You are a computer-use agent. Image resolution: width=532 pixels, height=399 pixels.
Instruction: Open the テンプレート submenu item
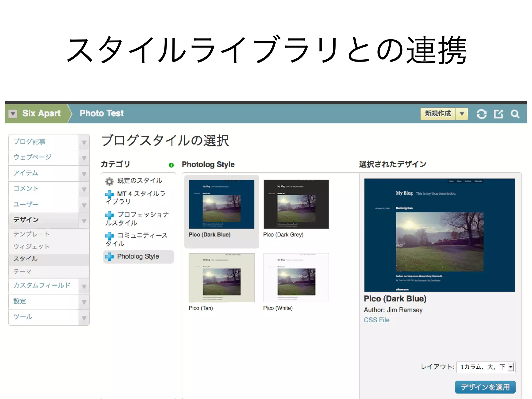coord(31,234)
